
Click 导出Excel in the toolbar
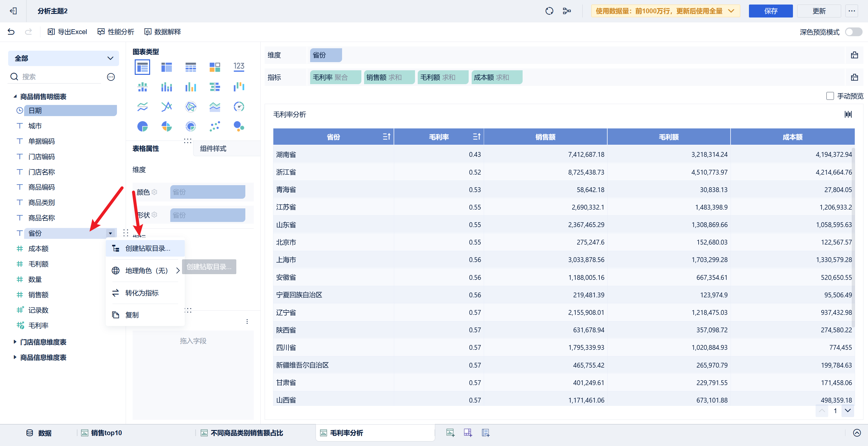coord(68,32)
